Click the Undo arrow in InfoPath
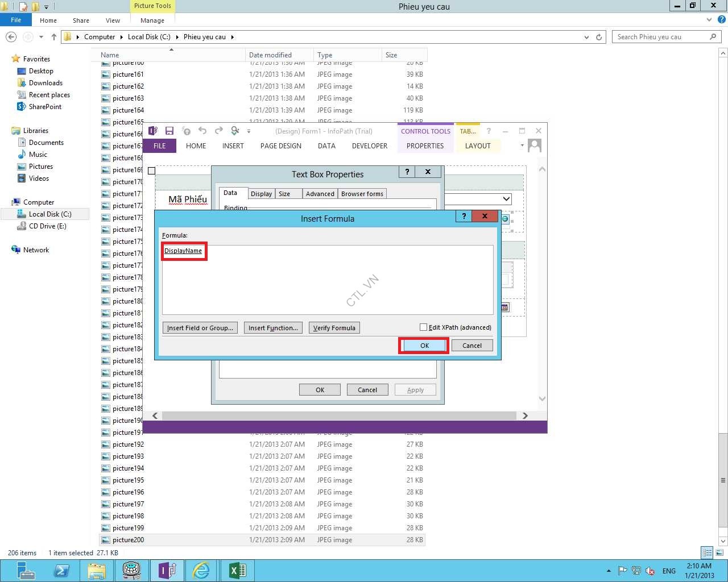728x582 pixels. [202, 131]
